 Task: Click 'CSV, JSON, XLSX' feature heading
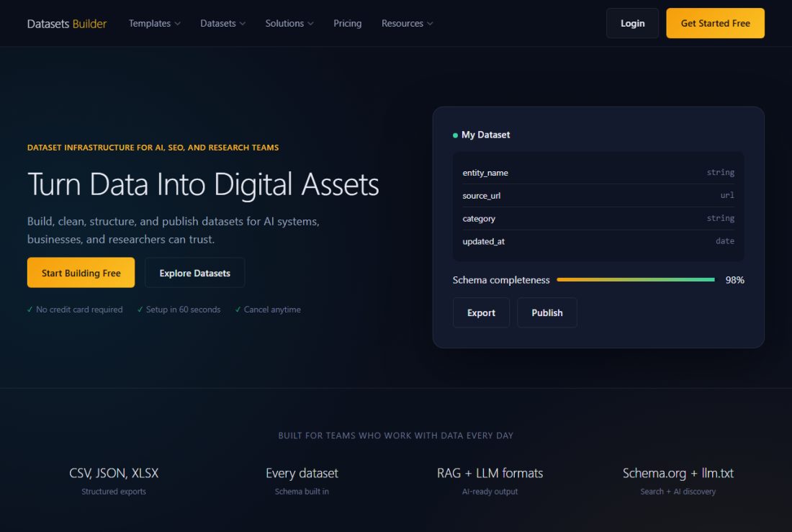point(114,473)
